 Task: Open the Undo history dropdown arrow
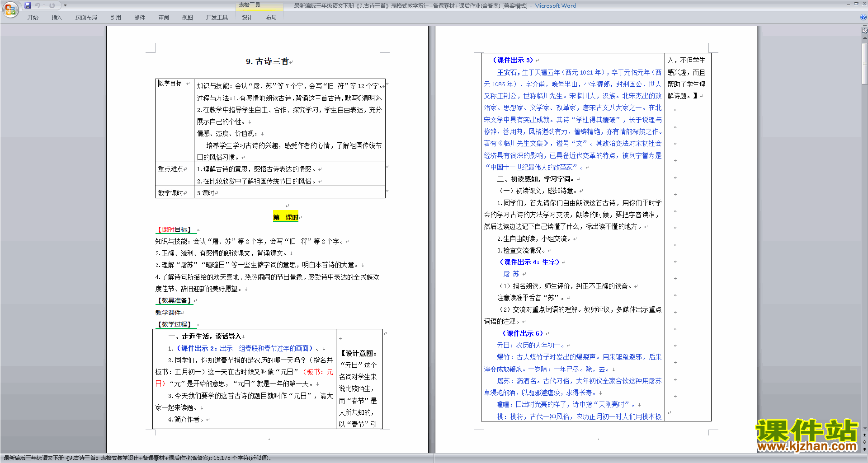coord(44,5)
